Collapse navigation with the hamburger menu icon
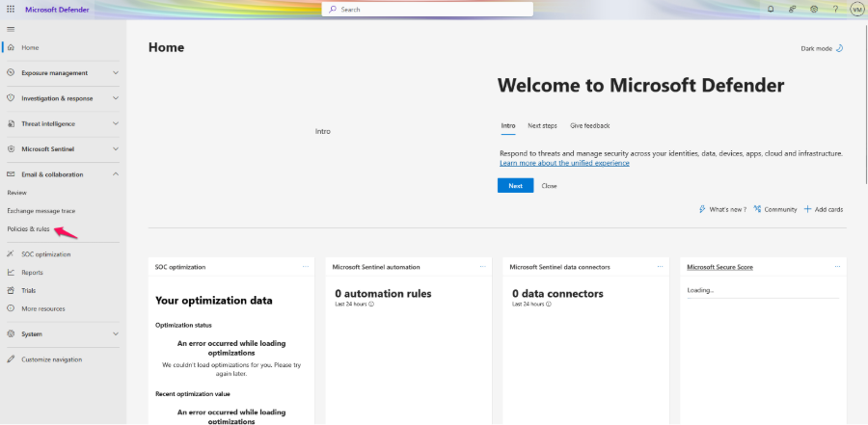This screenshot has height=425, width=868. [x=11, y=29]
